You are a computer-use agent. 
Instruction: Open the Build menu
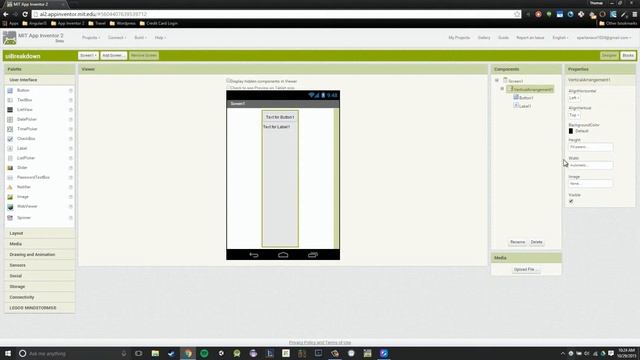click(140, 38)
